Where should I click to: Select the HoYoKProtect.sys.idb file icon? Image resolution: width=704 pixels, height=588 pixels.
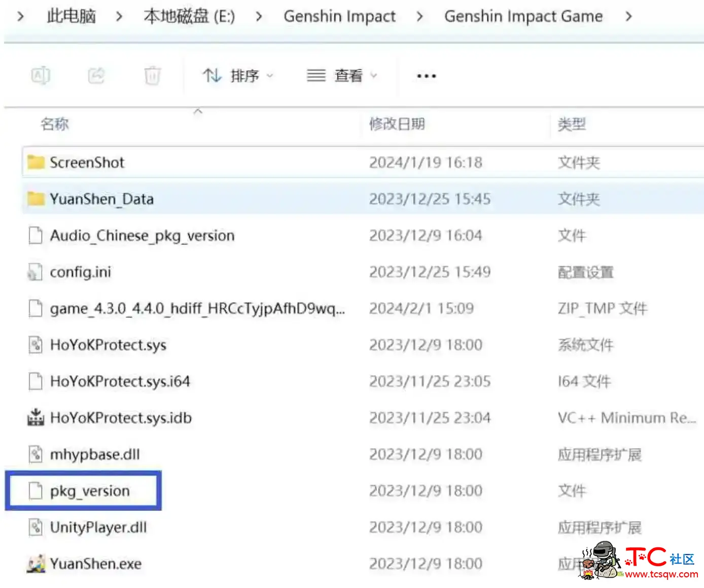click(x=36, y=417)
